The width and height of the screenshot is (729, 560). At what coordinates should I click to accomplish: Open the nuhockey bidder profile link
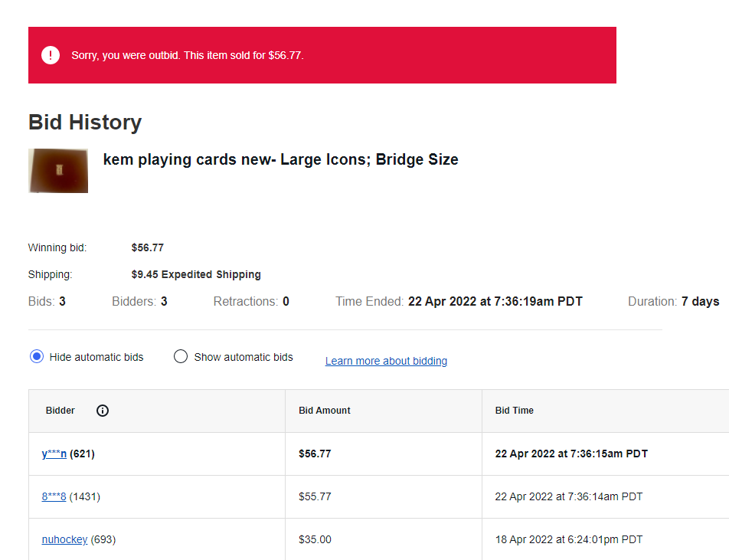(65, 539)
